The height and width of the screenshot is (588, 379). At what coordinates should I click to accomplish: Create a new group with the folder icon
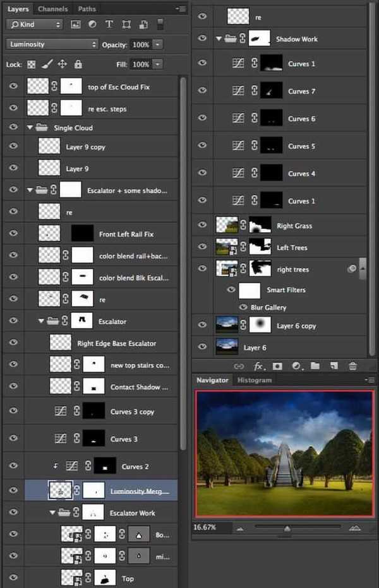(x=315, y=366)
